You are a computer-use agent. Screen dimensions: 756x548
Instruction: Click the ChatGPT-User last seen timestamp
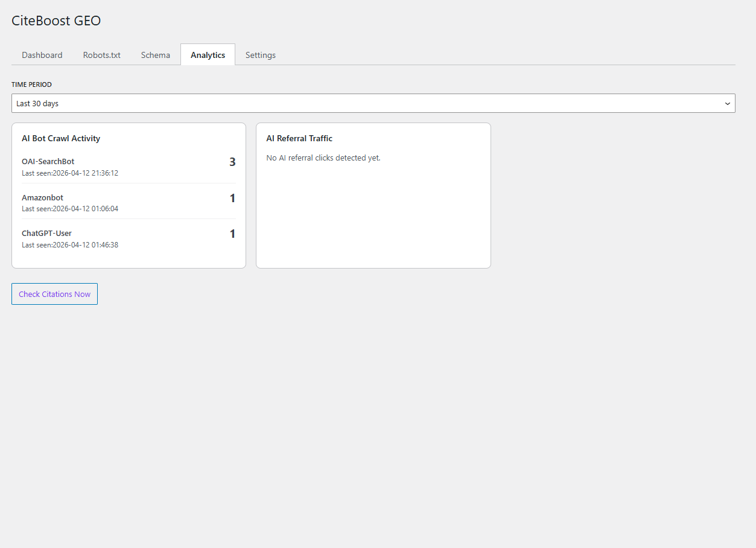coord(69,244)
